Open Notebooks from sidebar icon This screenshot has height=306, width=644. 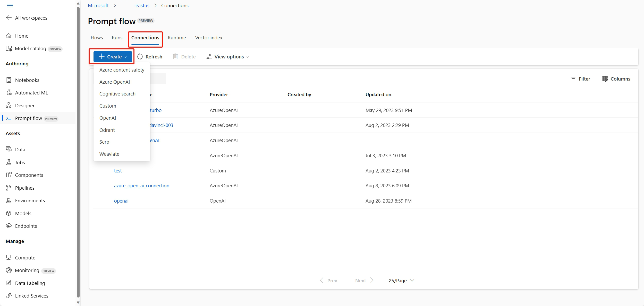tap(9, 80)
